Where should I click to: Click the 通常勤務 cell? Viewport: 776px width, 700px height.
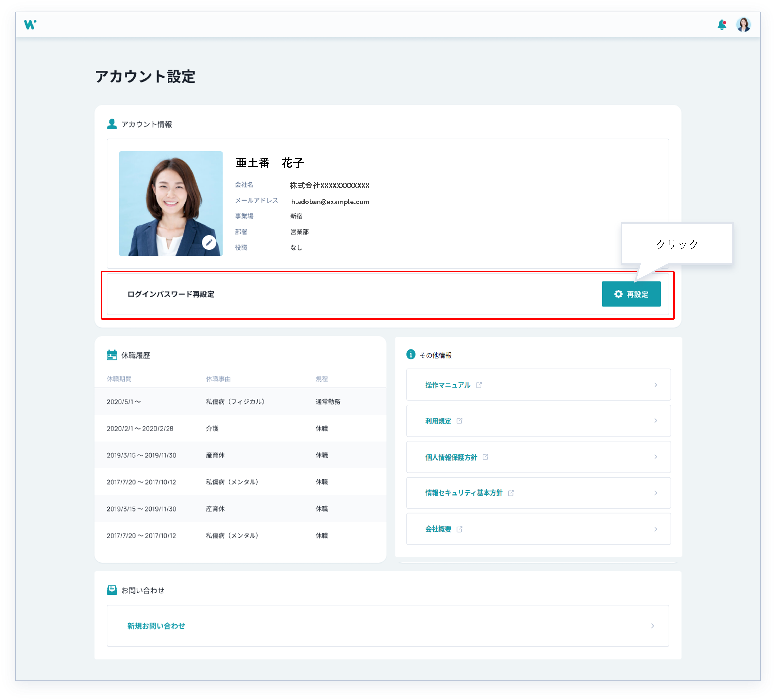pos(328,401)
